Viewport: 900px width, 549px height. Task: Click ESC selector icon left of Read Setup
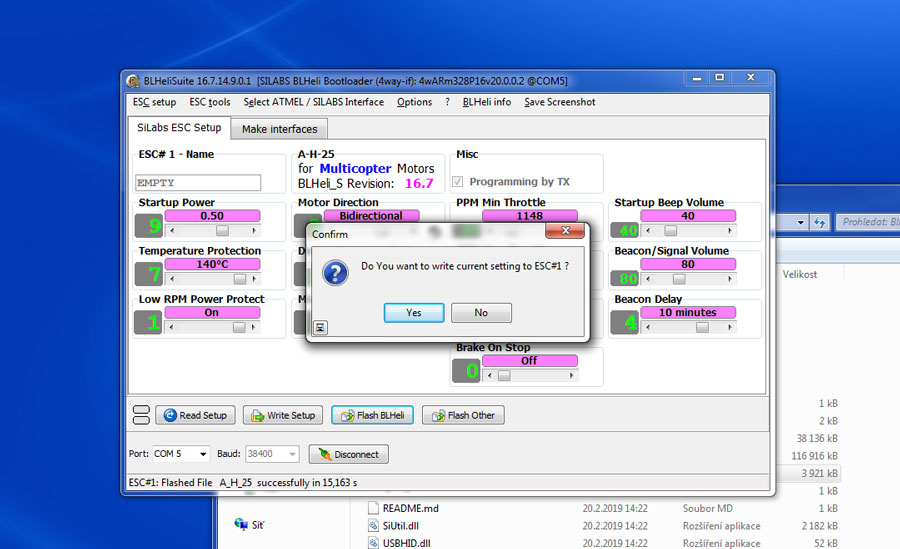pyautogui.click(x=141, y=415)
